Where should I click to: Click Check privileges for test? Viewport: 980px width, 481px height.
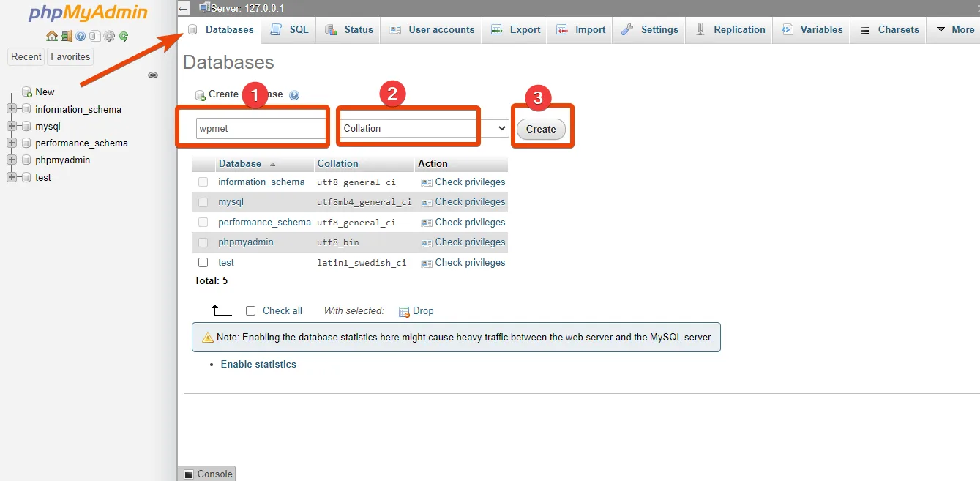tap(470, 263)
